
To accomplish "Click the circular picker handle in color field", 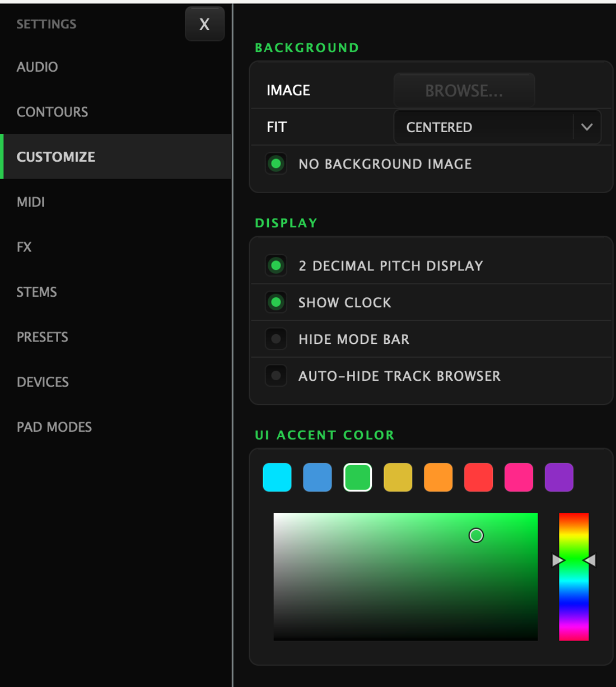I will click(476, 536).
